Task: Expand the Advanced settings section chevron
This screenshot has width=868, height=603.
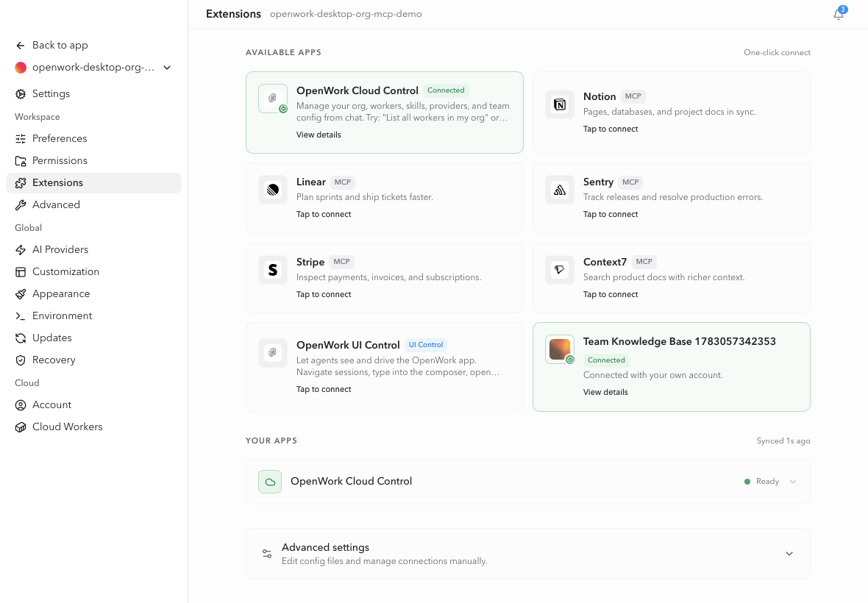Action: click(789, 554)
